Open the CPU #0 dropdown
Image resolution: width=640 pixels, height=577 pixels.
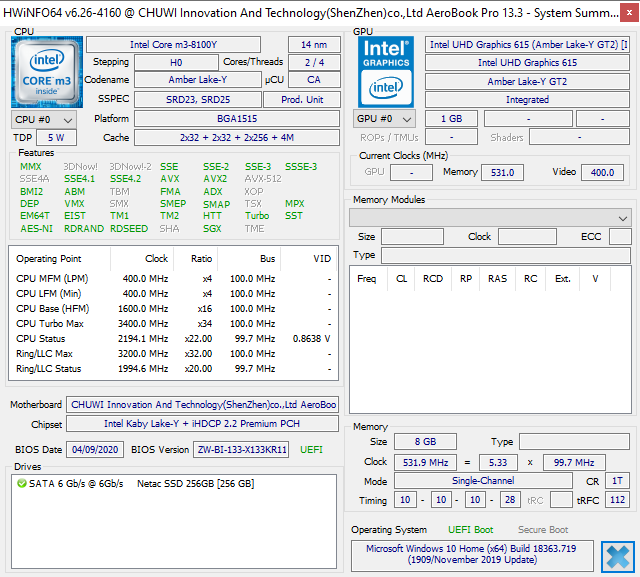pos(44,120)
